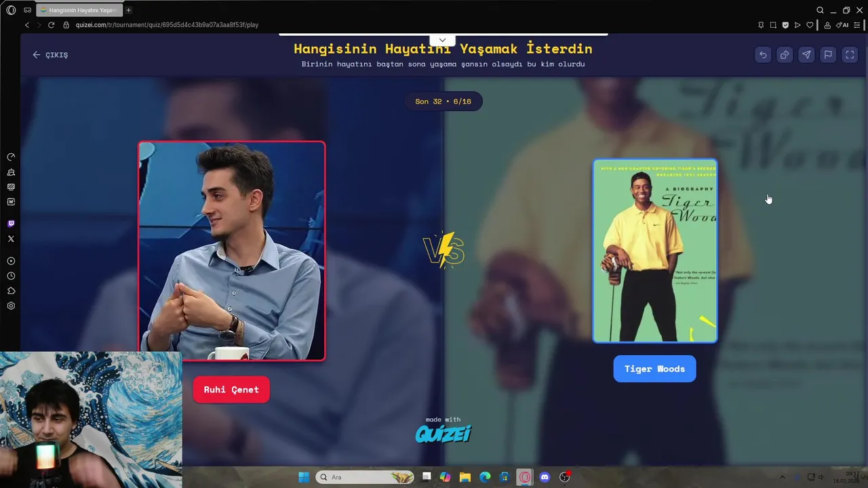Click the player arrow toolbar icon
This screenshot has height=488, width=868.
click(797, 25)
